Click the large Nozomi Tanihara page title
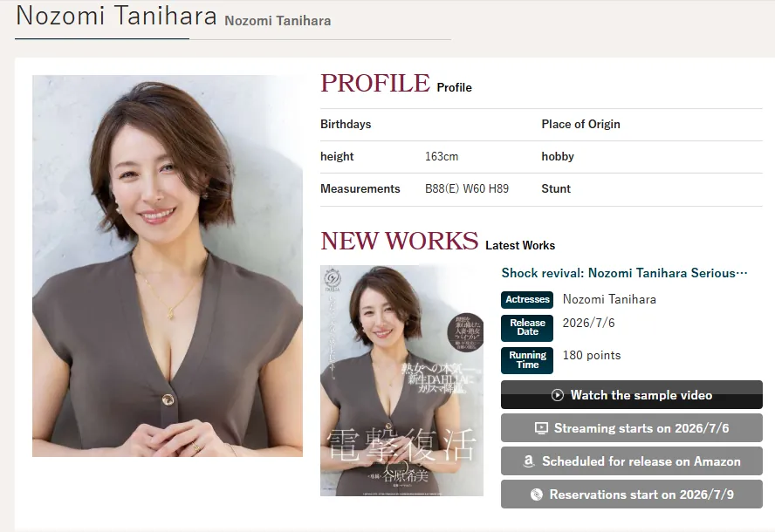The image size is (775, 532). (117, 16)
